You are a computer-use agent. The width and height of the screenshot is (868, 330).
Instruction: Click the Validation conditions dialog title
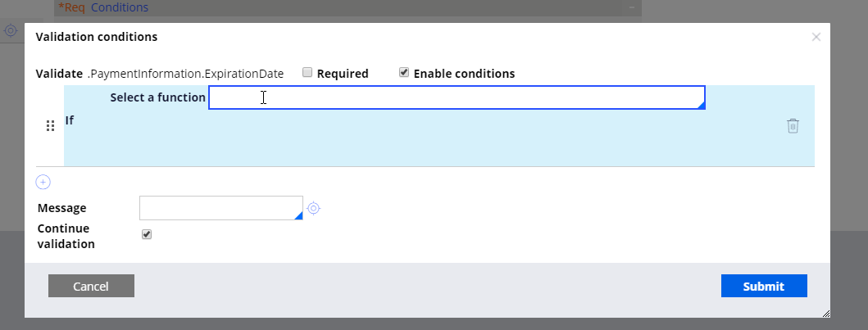tap(97, 37)
